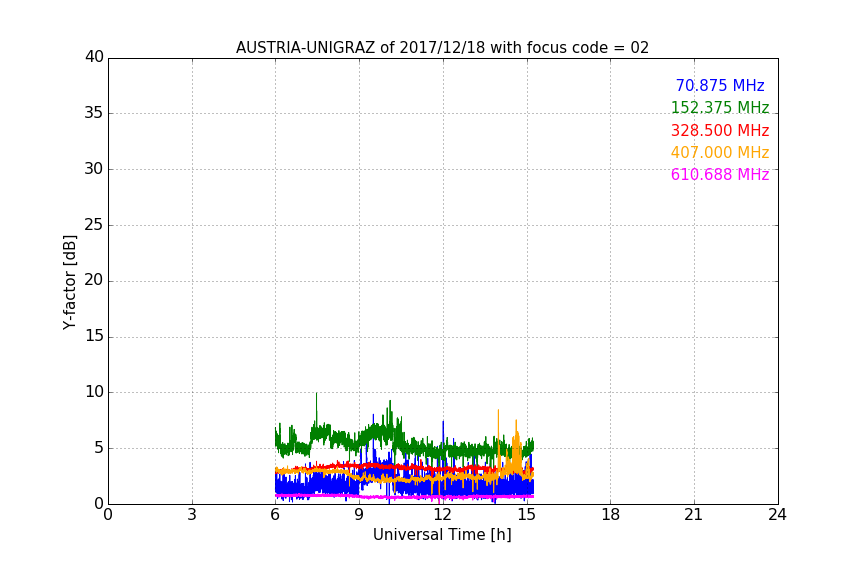The image size is (864, 576).
Task: Click the y-axis tick label 25
Action: click(x=94, y=224)
